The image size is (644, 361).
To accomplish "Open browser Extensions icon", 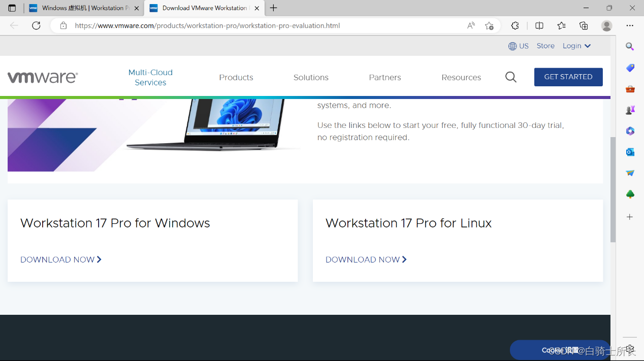I will click(515, 25).
